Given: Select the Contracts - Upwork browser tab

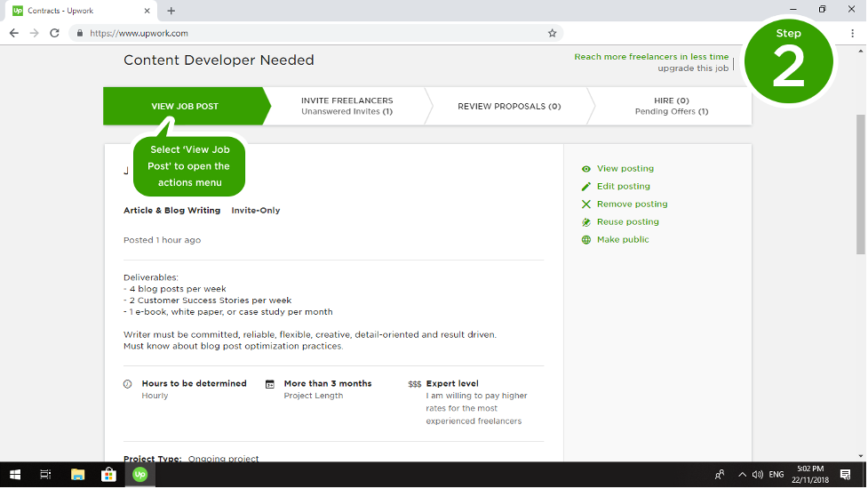Looking at the screenshot, I should click(x=80, y=11).
